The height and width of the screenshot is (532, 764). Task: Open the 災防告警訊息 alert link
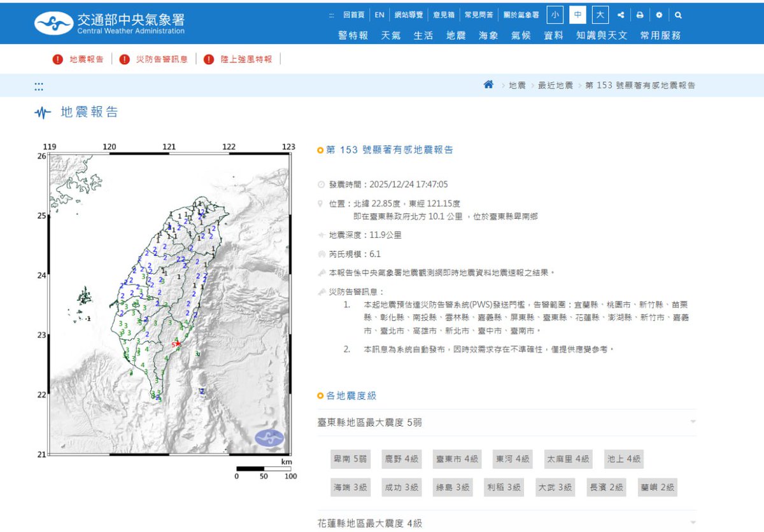pyautogui.click(x=162, y=59)
